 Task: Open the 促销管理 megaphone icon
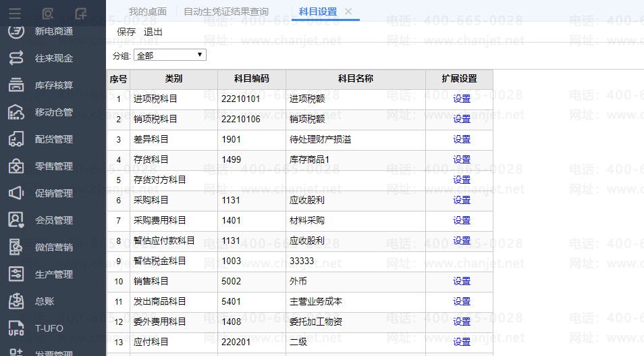pos(16,193)
